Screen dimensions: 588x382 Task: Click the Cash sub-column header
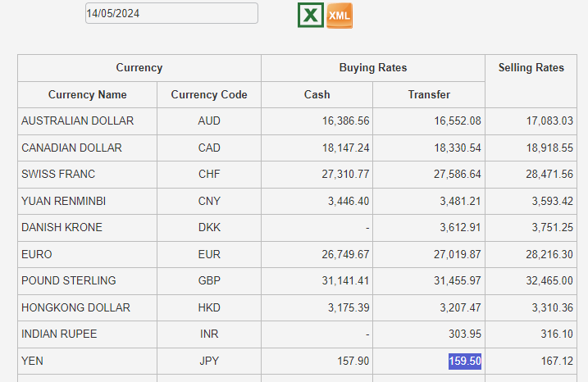(317, 94)
